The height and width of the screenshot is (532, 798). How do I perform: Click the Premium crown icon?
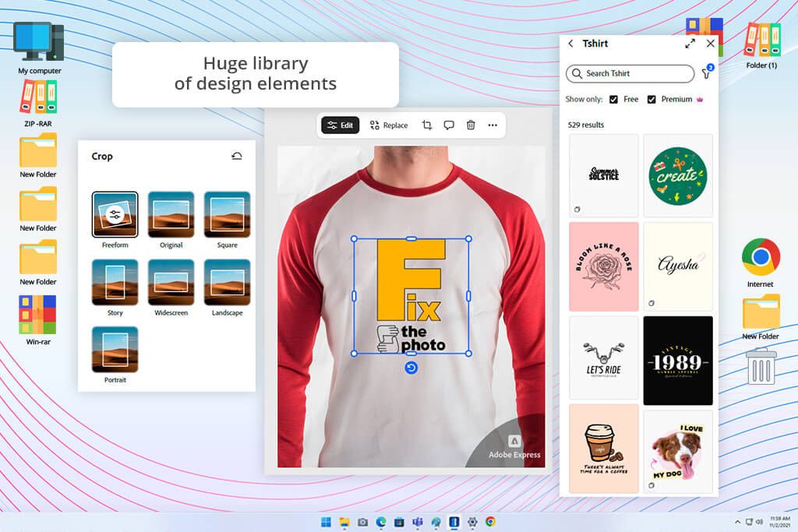coord(700,100)
